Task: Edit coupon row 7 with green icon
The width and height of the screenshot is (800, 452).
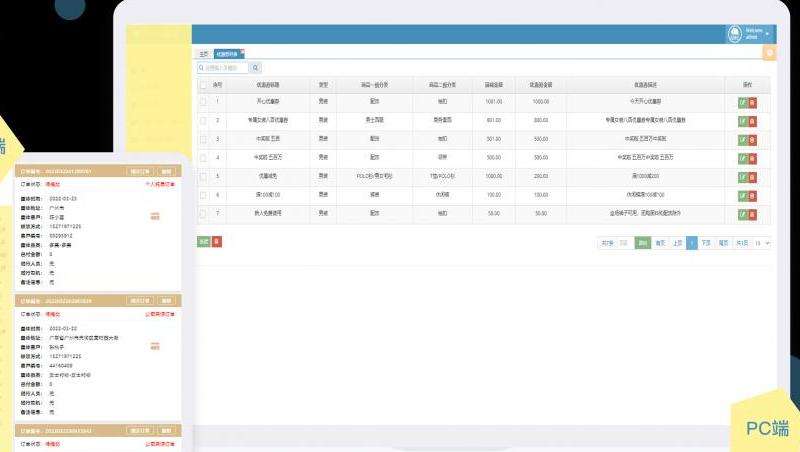Action: coord(743,215)
